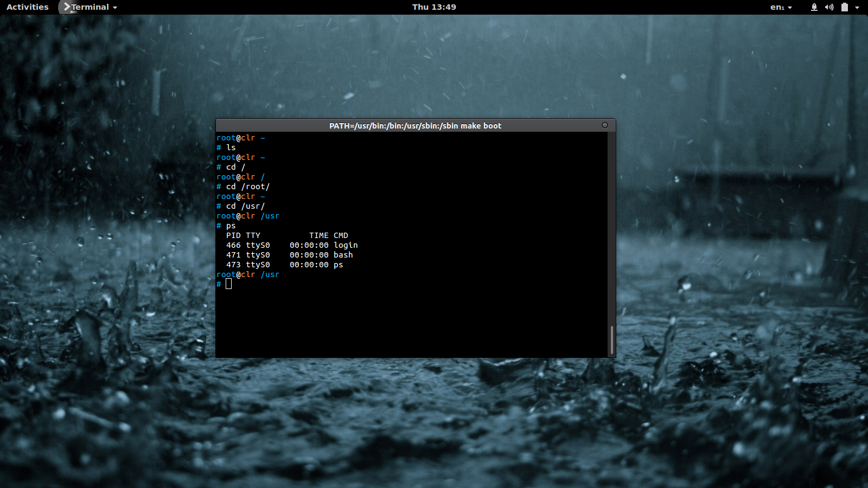
Task: Click the 'cd /usr/' command text
Action: [245, 206]
